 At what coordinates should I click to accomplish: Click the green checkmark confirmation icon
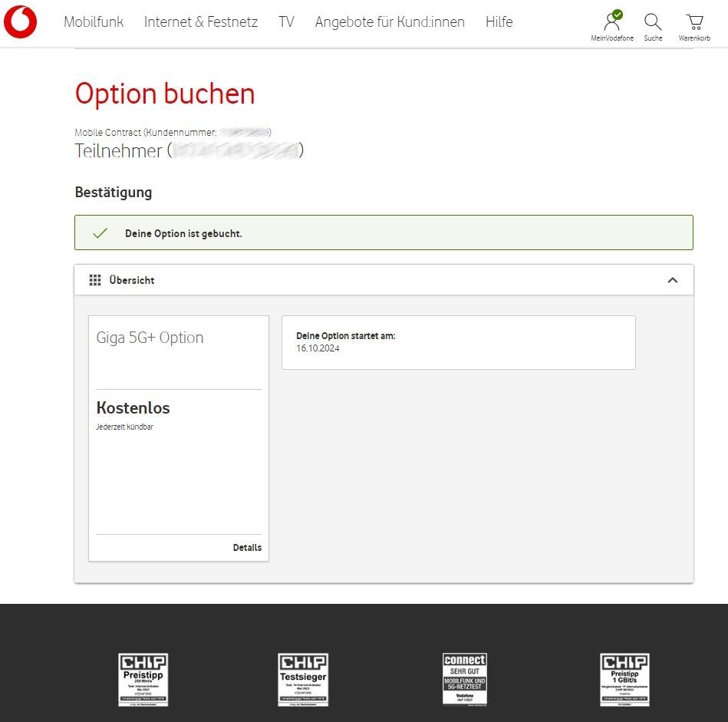100,233
